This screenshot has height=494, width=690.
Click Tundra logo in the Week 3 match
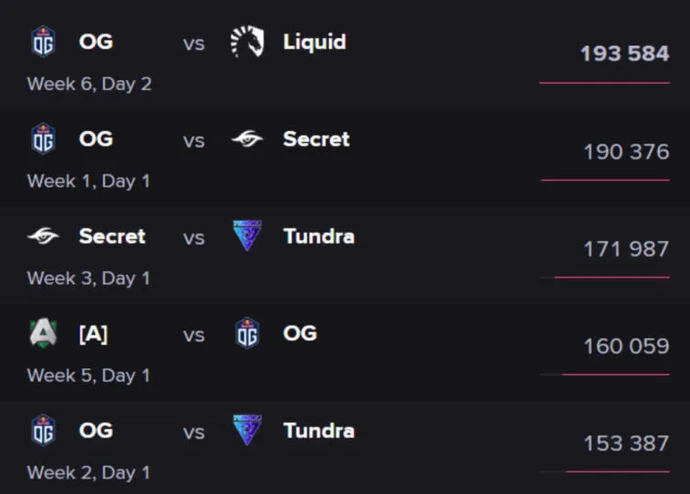tap(247, 237)
